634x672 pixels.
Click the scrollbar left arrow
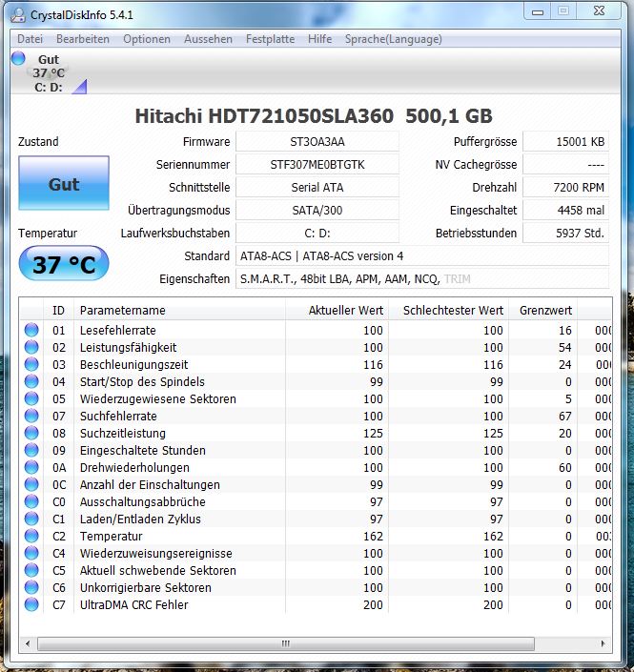28,643
